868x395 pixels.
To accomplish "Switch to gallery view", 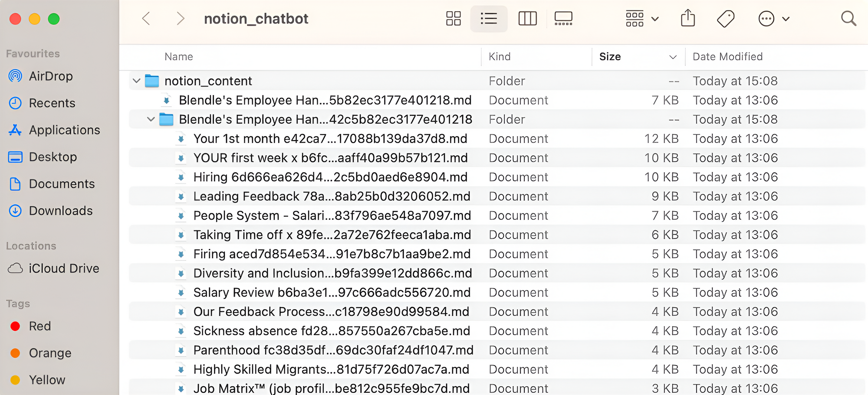I will pos(563,18).
